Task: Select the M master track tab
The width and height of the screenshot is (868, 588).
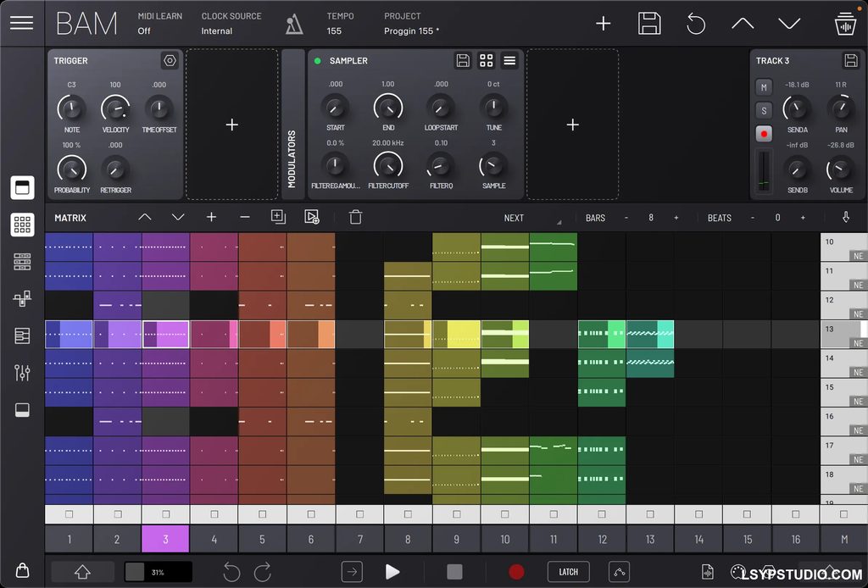Action: pyautogui.click(x=844, y=539)
